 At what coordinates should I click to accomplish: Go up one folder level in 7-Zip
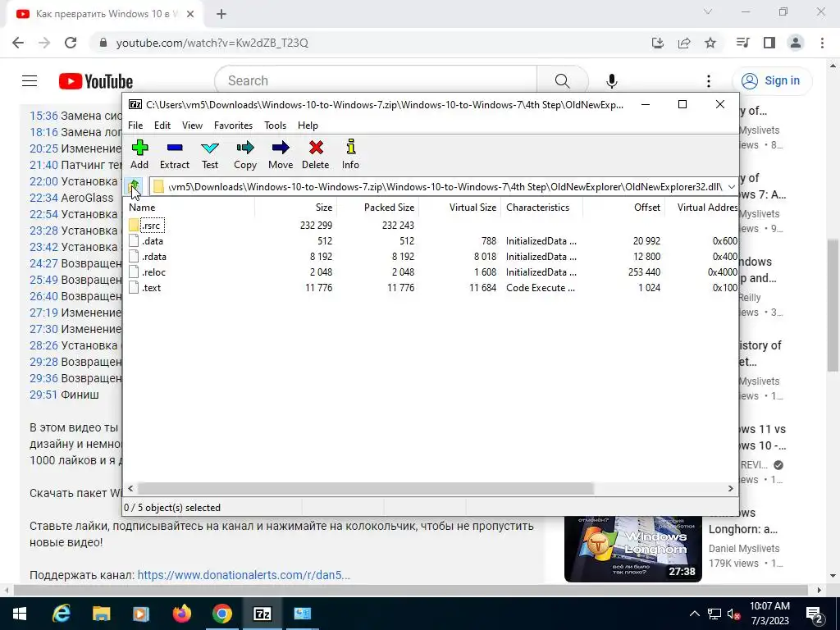(x=135, y=186)
